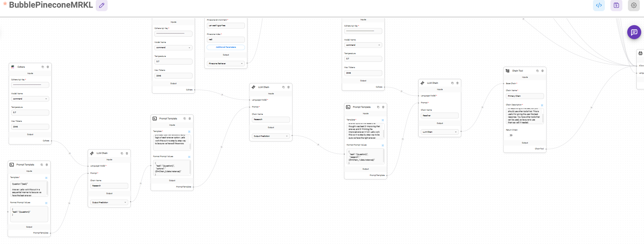This screenshot has height=244, width=644.
Task: Duplicate the middle Prompt Template node
Action: 185,119
